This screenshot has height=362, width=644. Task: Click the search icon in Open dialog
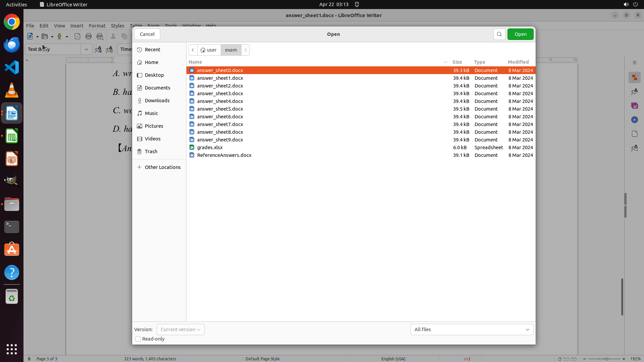click(x=499, y=34)
